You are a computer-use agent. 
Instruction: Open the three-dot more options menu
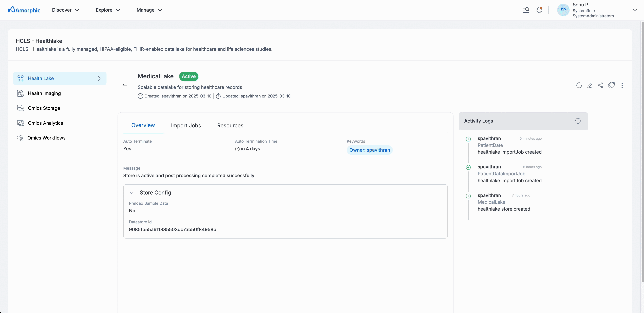click(x=622, y=86)
